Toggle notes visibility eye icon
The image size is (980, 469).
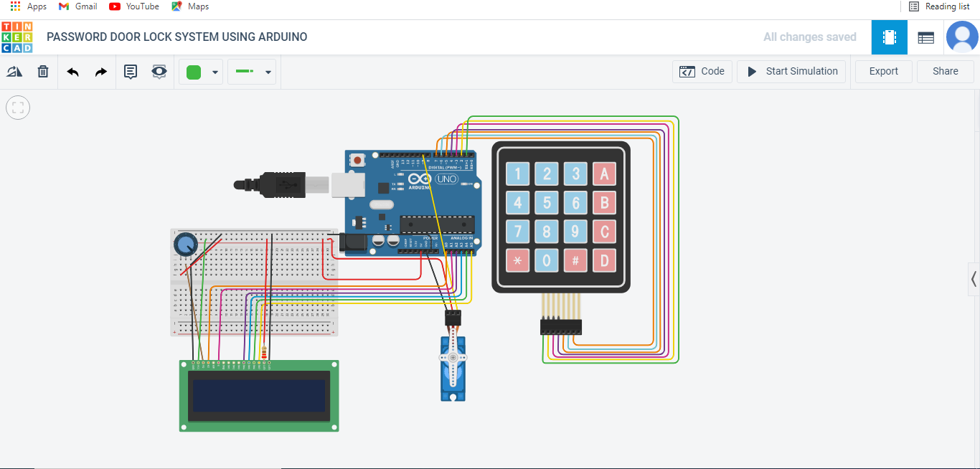(x=159, y=72)
